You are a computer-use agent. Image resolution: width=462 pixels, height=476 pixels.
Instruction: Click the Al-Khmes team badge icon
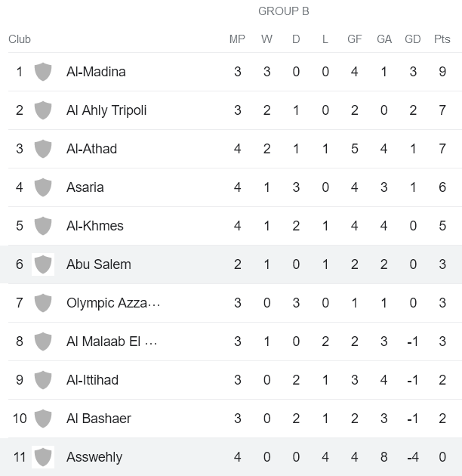coord(43,226)
